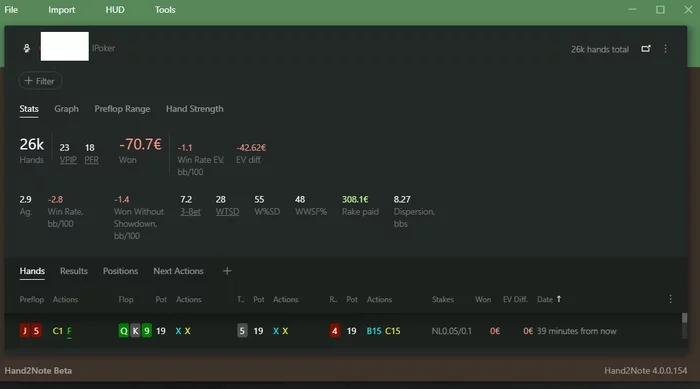
Task: Open the HUD menu
Action: (x=115, y=10)
